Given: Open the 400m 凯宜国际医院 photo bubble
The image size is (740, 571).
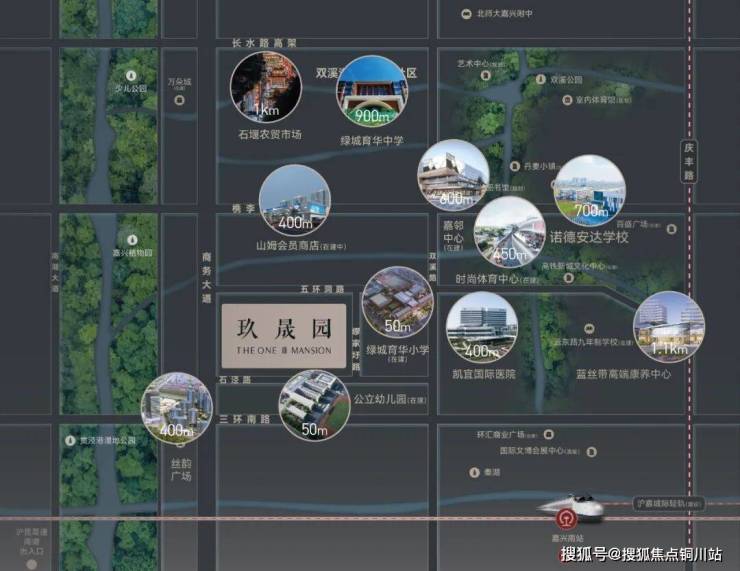Looking at the screenshot, I should (x=482, y=327).
